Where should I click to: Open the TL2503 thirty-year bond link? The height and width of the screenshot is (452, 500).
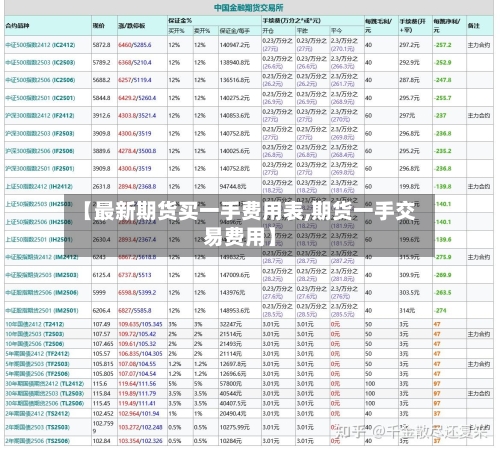45,394
